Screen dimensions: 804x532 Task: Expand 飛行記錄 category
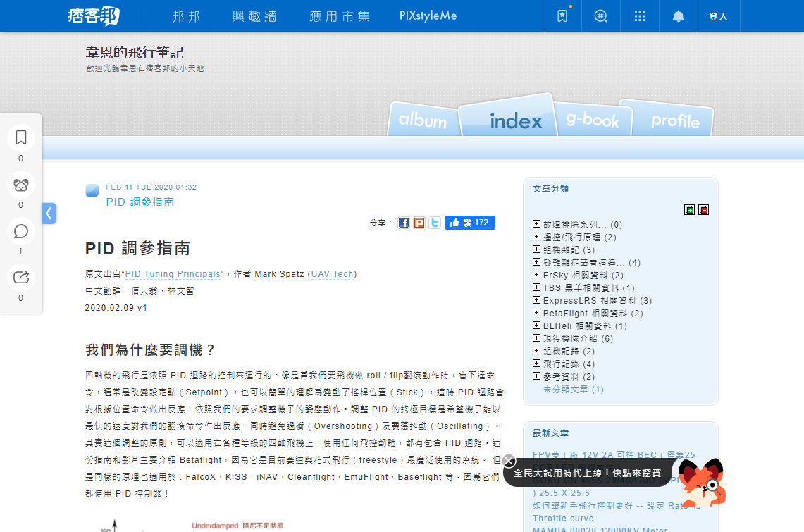point(536,364)
